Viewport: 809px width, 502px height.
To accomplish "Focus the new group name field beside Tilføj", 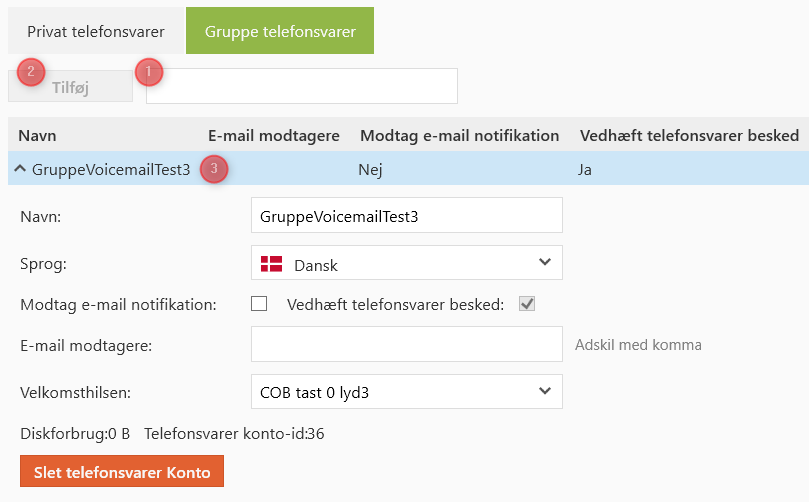I will pos(302,86).
